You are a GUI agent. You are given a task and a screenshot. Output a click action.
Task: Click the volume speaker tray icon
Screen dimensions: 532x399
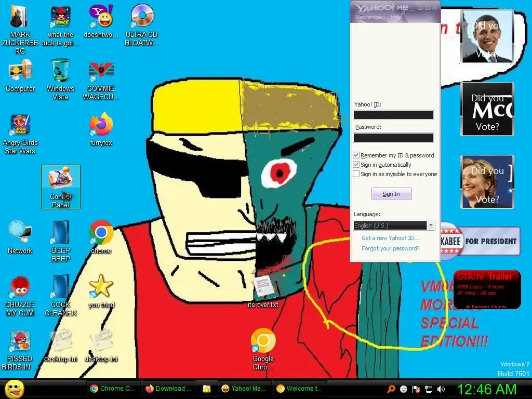(x=441, y=389)
